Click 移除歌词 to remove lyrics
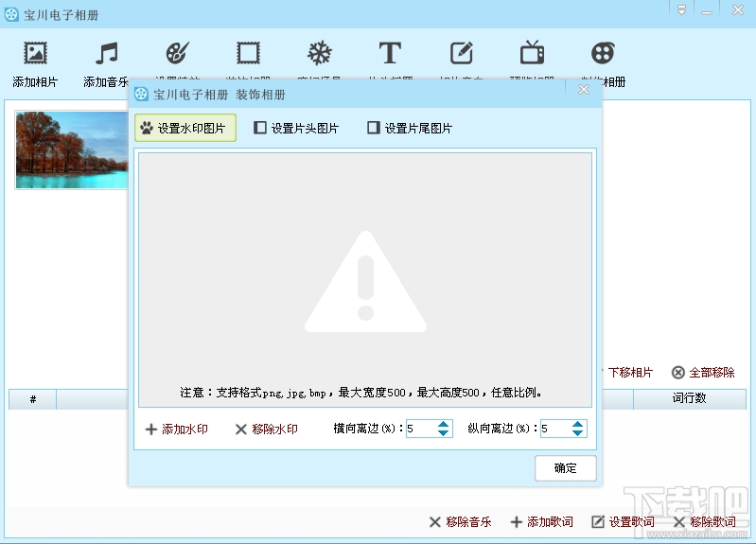 coord(704,522)
